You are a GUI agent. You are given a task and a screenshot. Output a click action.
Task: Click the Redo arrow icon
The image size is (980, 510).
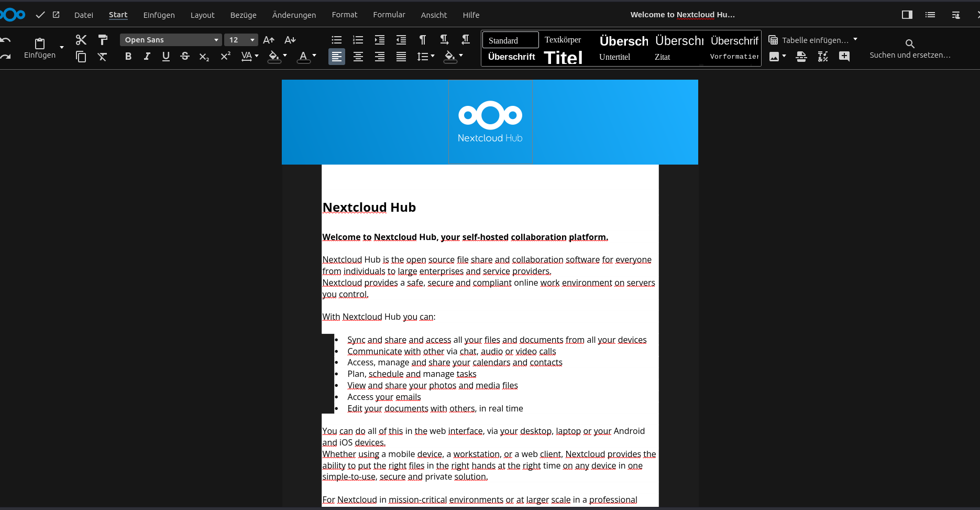pyautogui.click(x=5, y=56)
